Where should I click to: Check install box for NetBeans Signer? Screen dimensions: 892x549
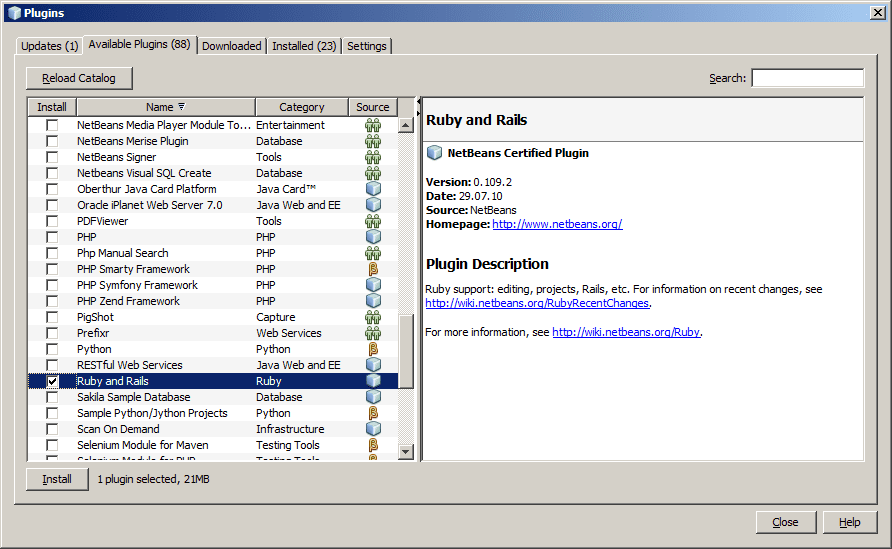point(52,157)
